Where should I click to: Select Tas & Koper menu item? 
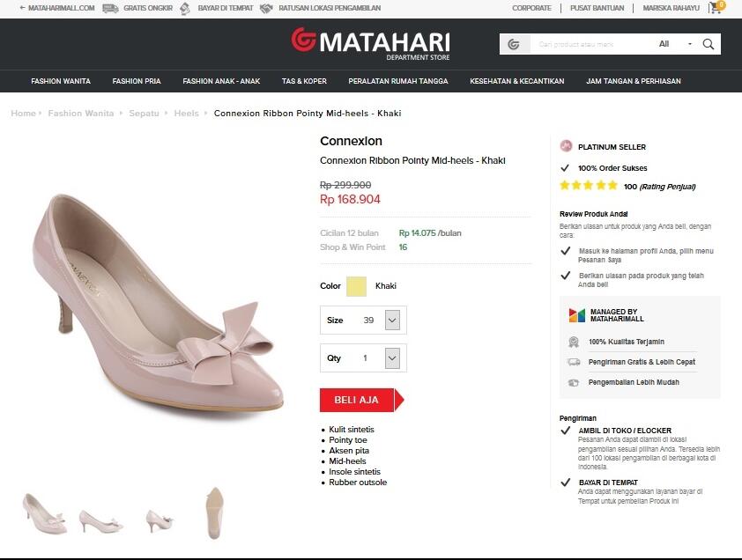pyautogui.click(x=304, y=81)
